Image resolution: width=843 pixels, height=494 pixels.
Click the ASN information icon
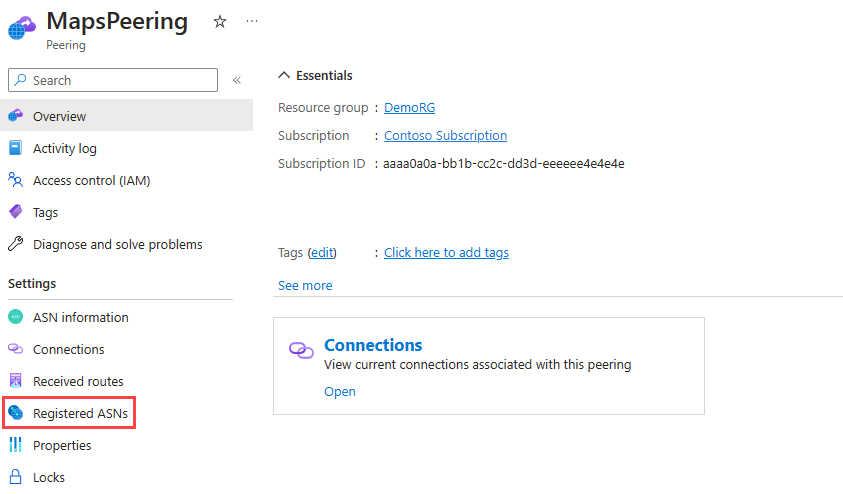[x=16, y=317]
